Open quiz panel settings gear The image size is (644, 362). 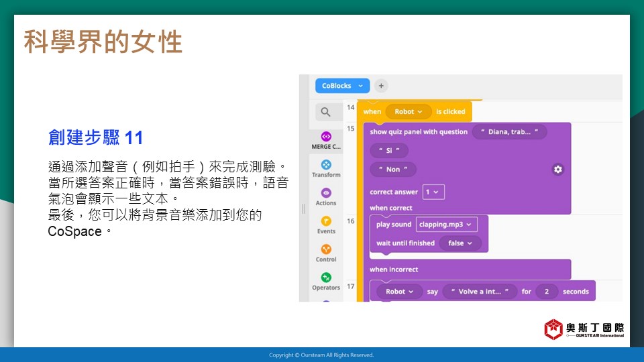point(557,169)
